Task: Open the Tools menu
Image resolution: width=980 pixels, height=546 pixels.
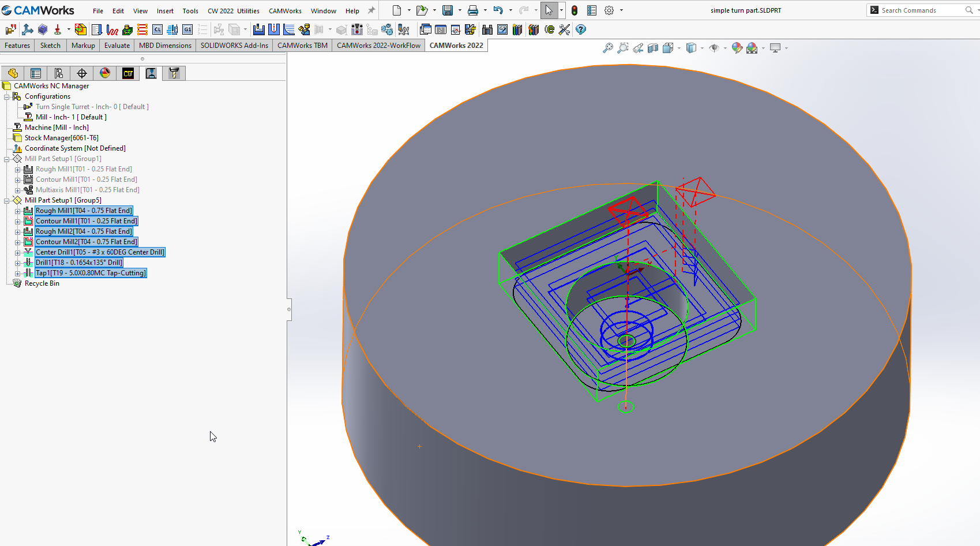Action: point(190,11)
